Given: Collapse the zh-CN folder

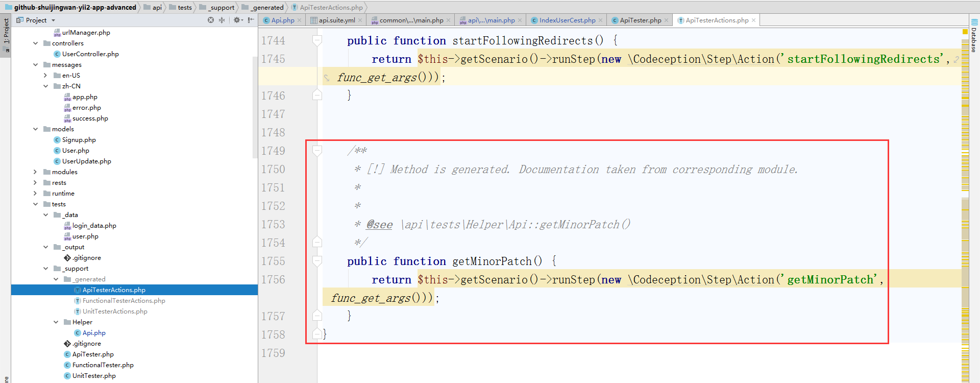Looking at the screenshot, I should pyautogui.click(x=45, y=86).
